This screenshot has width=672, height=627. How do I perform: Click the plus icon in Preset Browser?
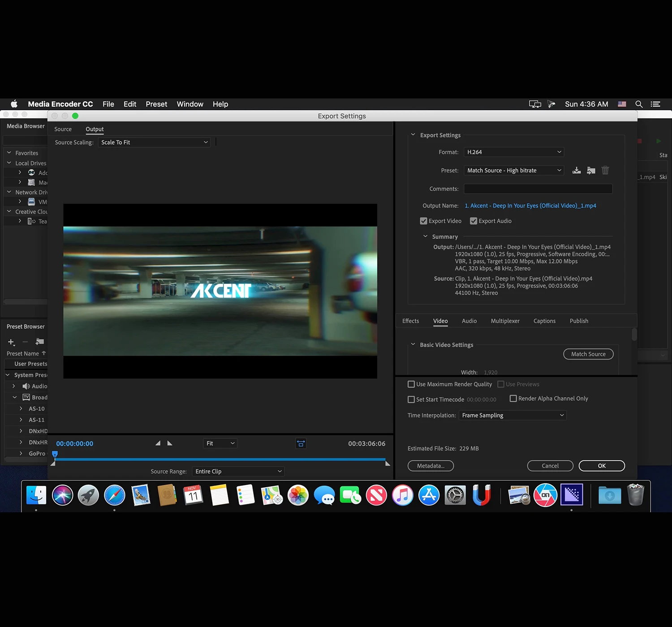11,342
